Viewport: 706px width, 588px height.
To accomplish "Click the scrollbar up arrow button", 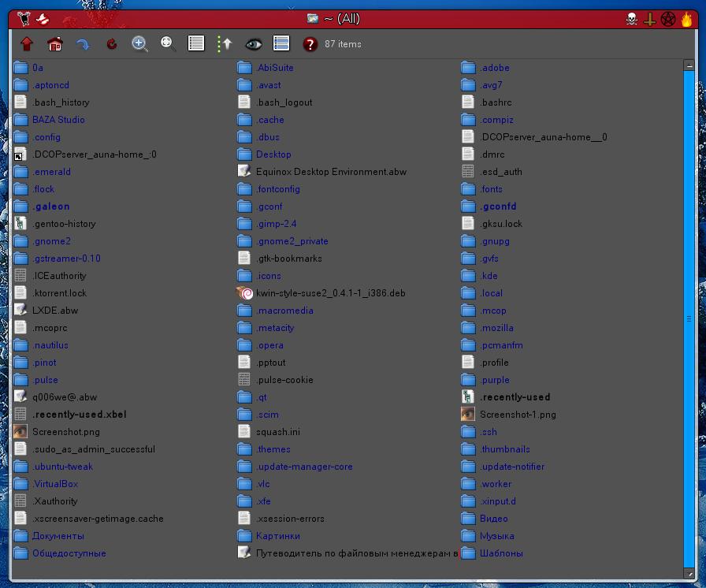I will 689,65.
